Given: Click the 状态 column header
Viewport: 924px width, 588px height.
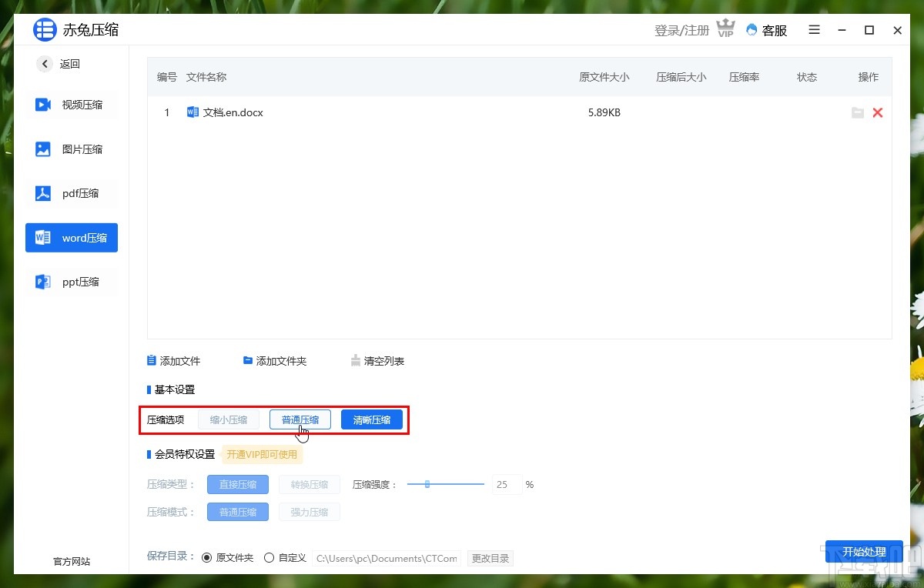Looking at the screenshot, I should coord(807,77).
